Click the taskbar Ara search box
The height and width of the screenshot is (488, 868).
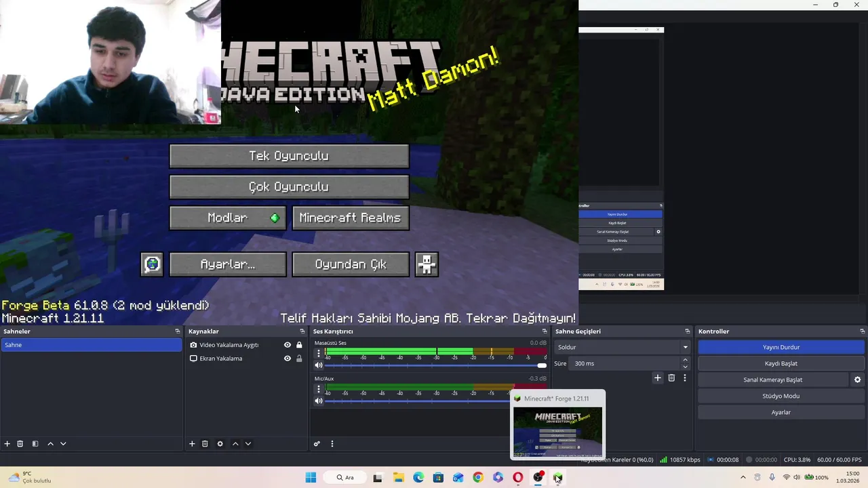pos(345,478)
